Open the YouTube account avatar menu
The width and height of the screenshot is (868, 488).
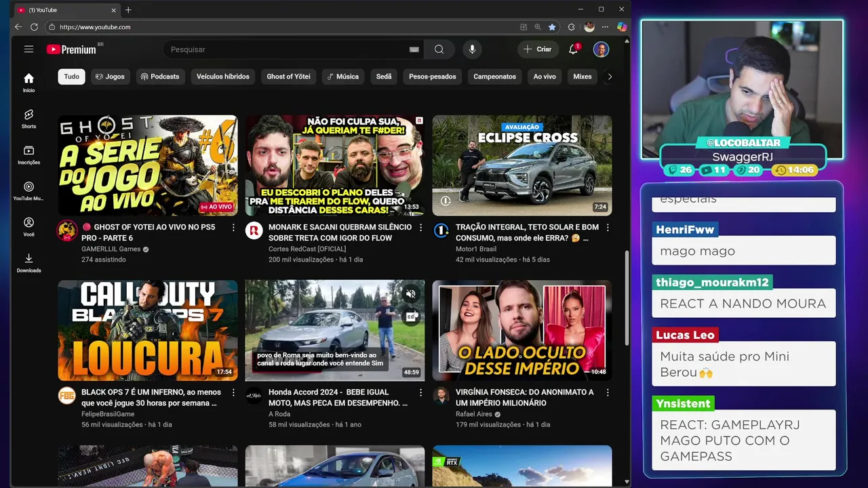pos(601,49)
